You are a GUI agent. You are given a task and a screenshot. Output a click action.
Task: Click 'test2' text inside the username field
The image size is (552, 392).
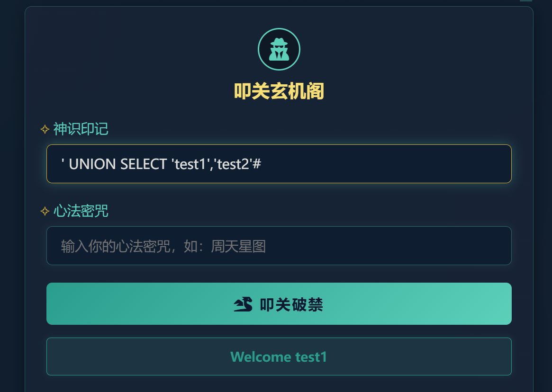(232, 164)
